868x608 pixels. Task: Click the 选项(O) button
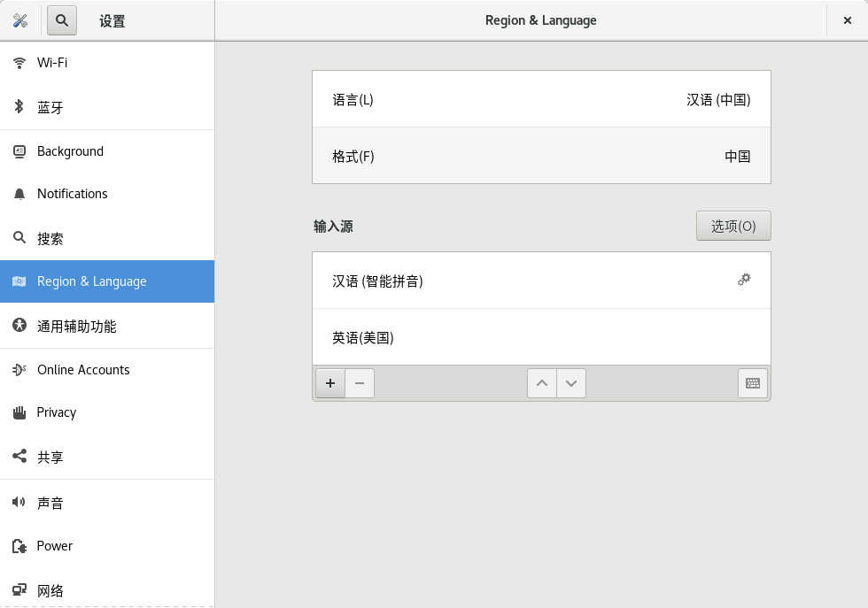click(733, 226)
